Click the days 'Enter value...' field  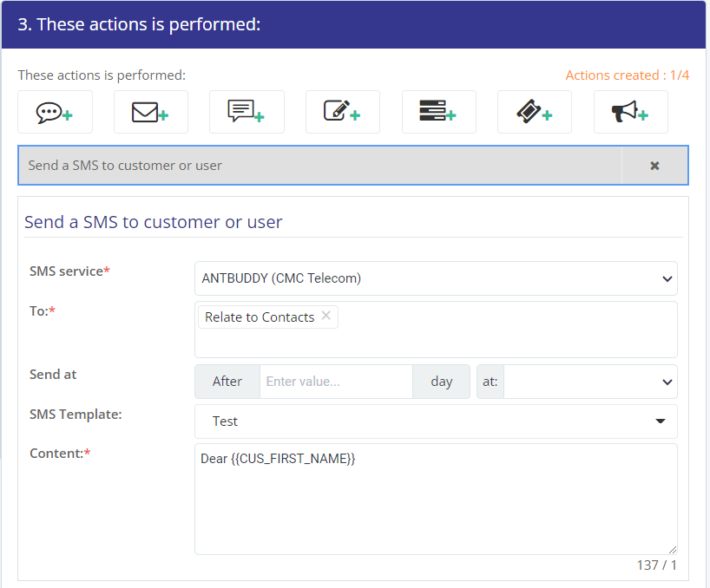click(x=336, y=382)
